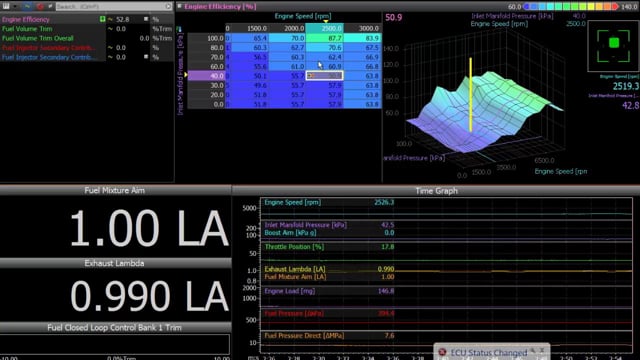Click the tilde icon on the Fuel Volume Trim row

[x=110, y=29]
